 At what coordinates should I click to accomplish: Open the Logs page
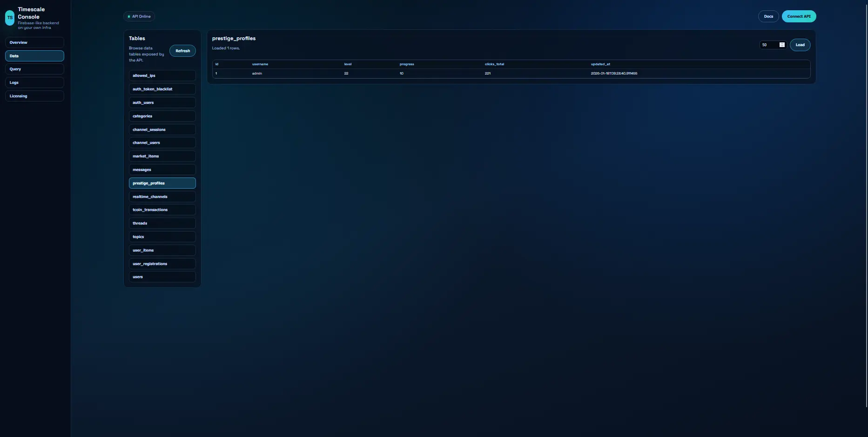(x=34, y=82)
